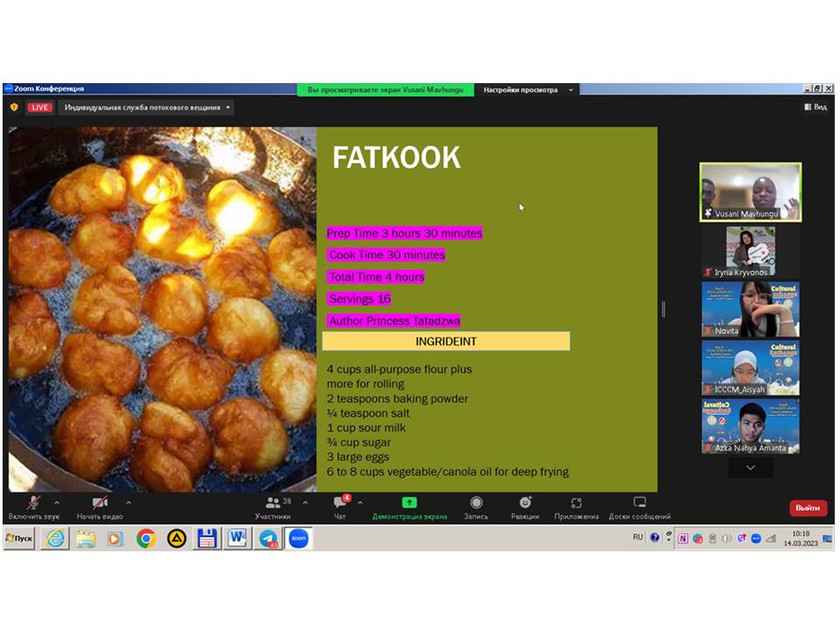
Task: Click the volume speaker tray icon
Action: [726, 538]
